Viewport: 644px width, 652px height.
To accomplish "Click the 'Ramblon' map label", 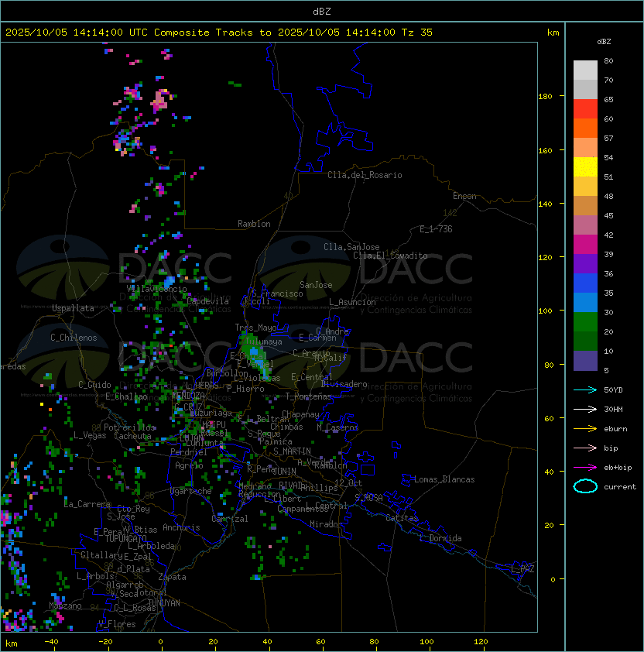I will click(x=254, y=224).
